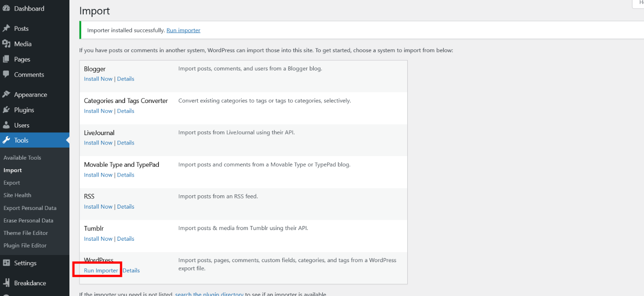
Task: Click the Comments bubble icon
Action: pyautogui.click(x=6, y=74)
